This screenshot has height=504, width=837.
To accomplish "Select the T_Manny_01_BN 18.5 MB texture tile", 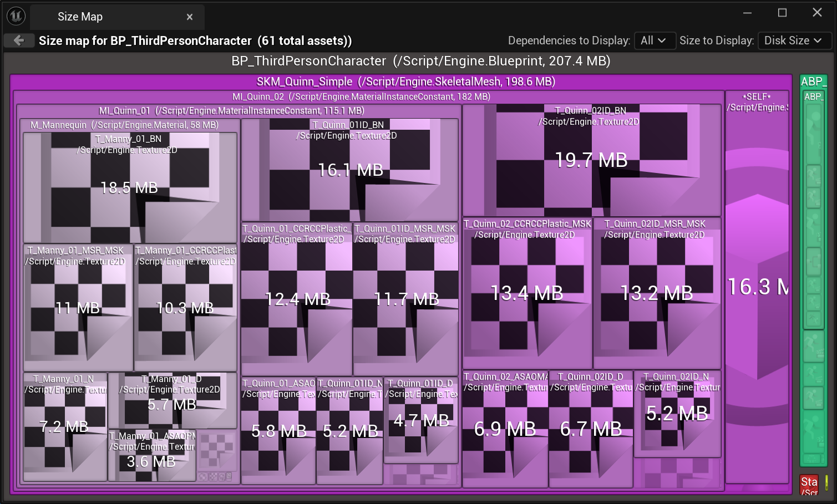I will point(129,187).
